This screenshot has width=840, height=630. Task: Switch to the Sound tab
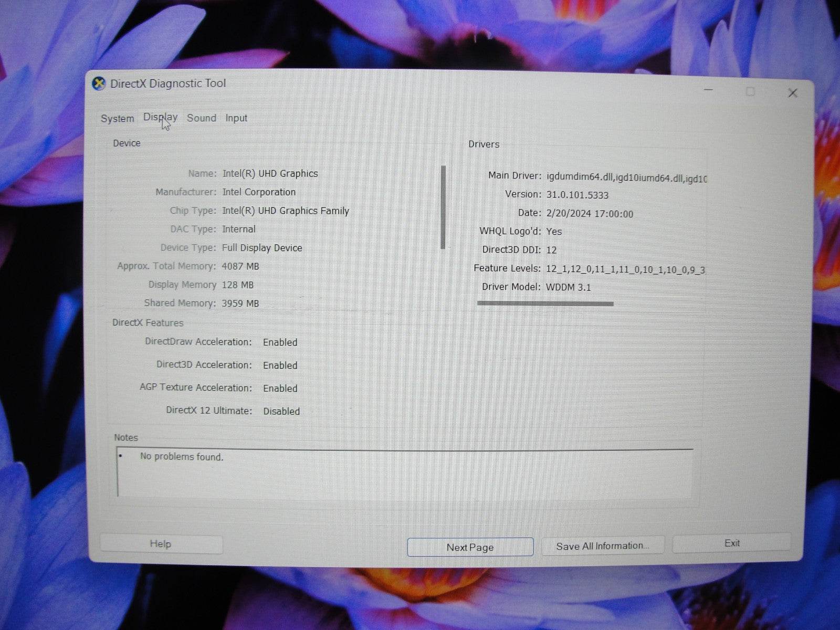click(x=201, y=118)
